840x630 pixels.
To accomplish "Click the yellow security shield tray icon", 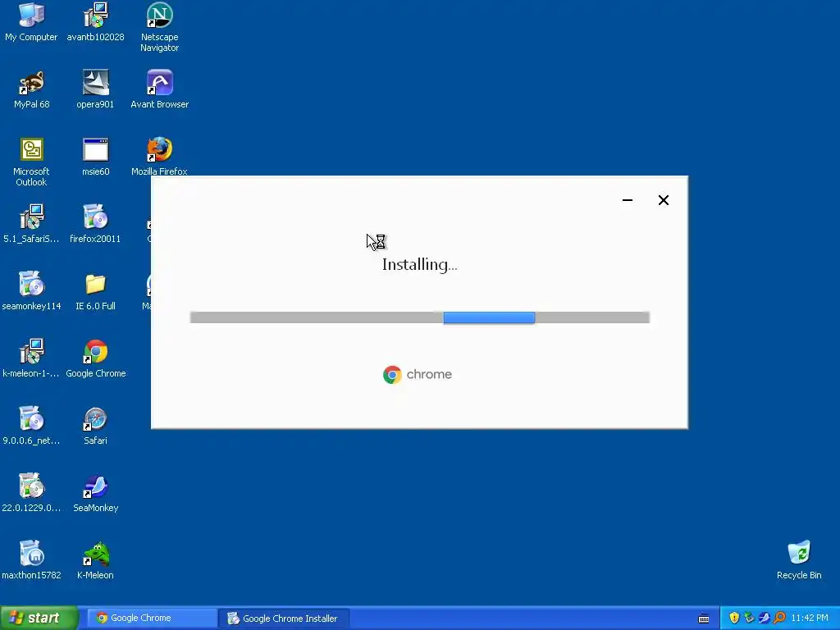I will coord(734,618).
